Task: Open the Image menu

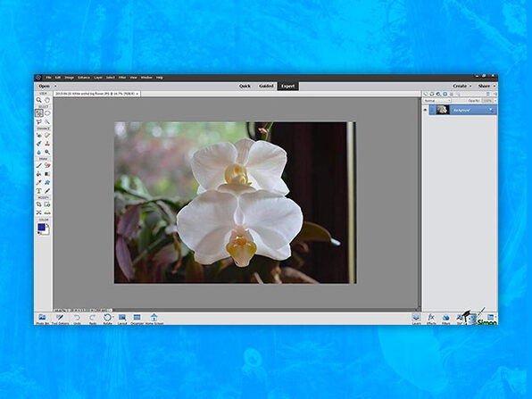Action: tap(70, 78)
